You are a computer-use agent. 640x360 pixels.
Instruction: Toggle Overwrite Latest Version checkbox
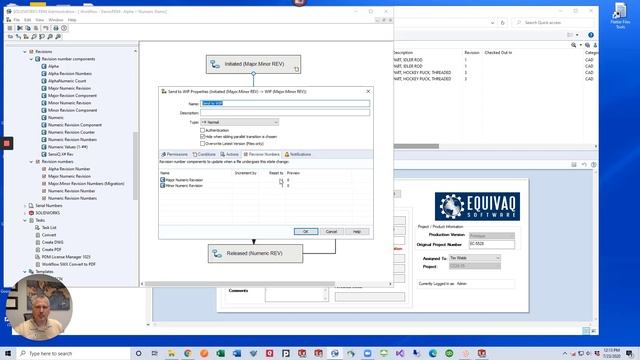pos(202,144)
